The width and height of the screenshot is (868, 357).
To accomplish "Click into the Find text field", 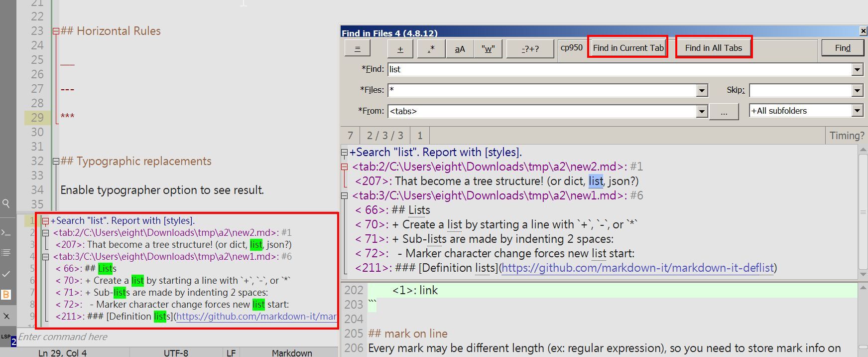I will (620, 69).
